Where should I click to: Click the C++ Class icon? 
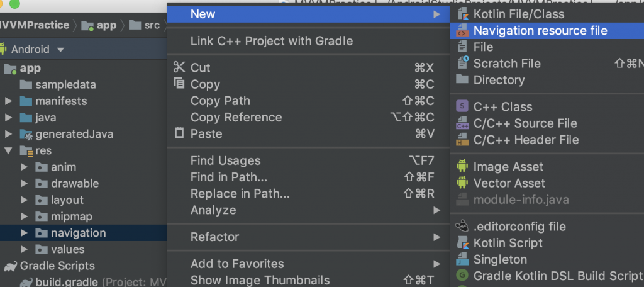click(x=463, y=106)
